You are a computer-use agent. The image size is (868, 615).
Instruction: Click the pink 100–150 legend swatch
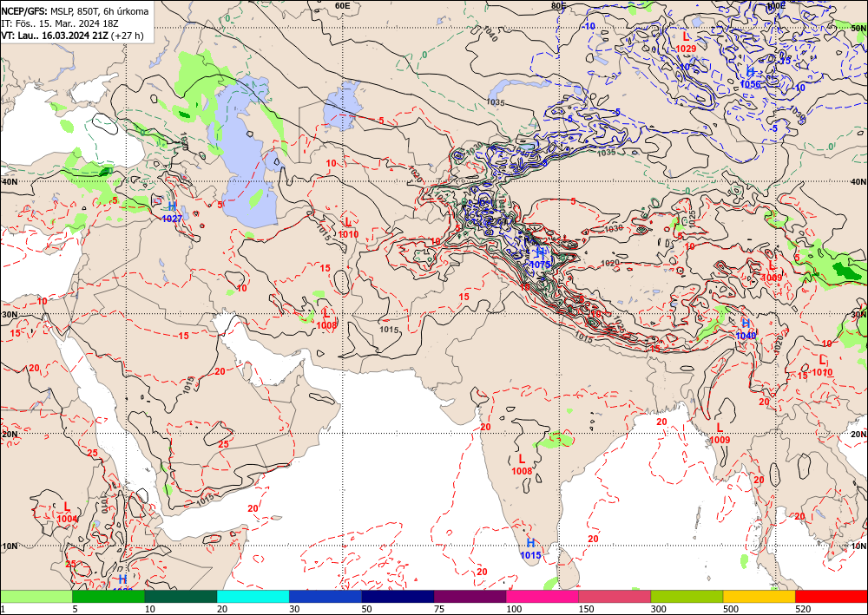click(542, 596)
